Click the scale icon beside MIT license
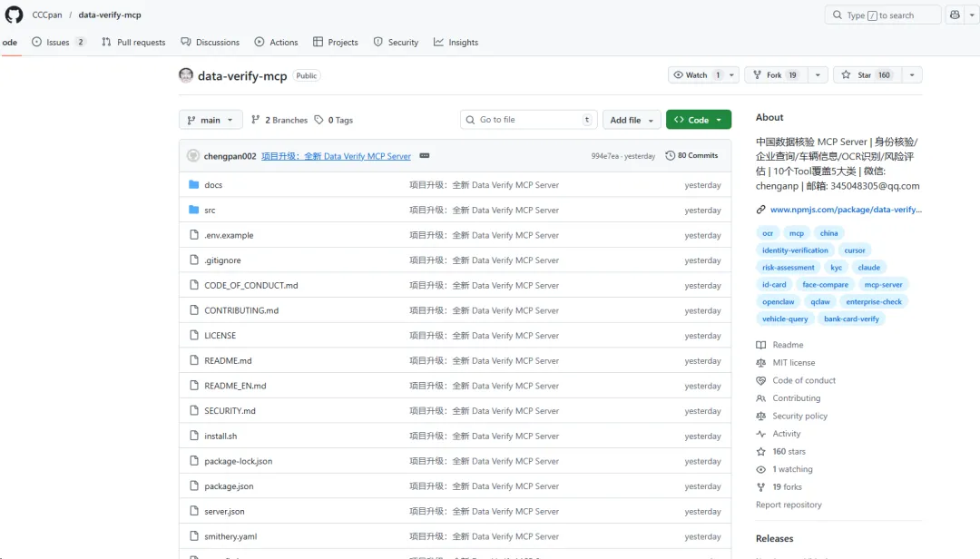This screenshot has height=559, width=980. [x=760, y=363]
